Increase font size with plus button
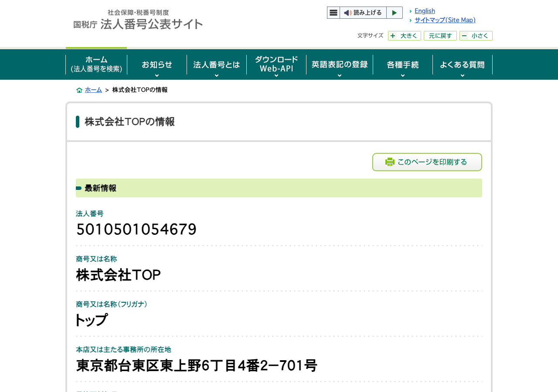Image resolution: width=558 pixels, height=392 pixels. [x=405, y=36]
